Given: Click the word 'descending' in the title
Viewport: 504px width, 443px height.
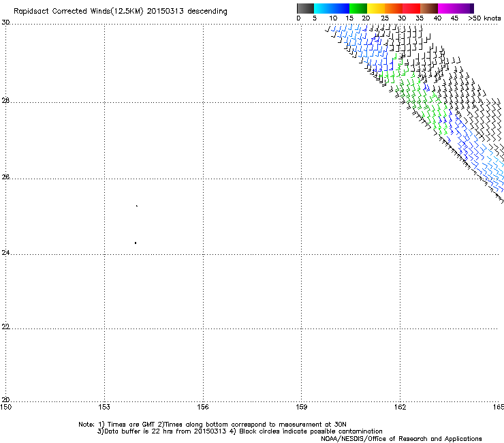Looking at the screenshot, I should tap(207, 12).
